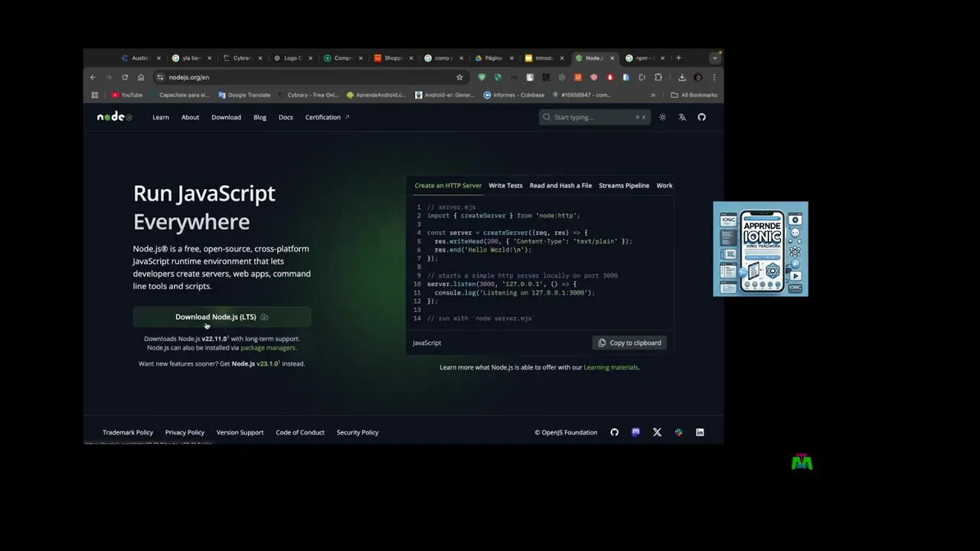The width and height of the screenshot is (980, 551).
Task: Select the Streams Pipeline code tab
Action: (x=624, y=185)
